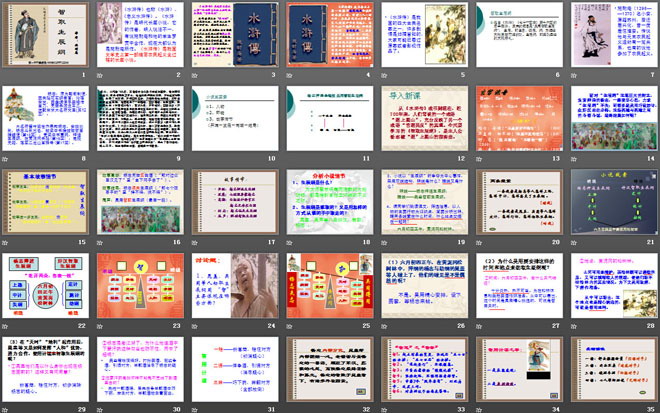The width and height of the screenshot is (660, 413).
Task: Open slide 3 with blue 水浒传 book cover
Action: pos(236,36)
